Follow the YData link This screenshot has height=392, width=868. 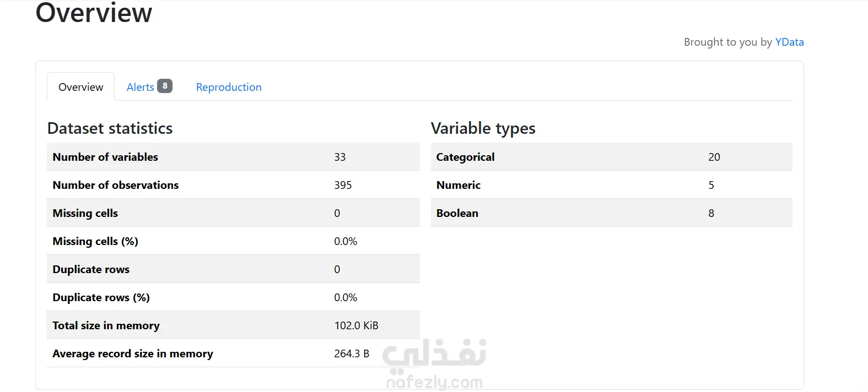(789, 42)
